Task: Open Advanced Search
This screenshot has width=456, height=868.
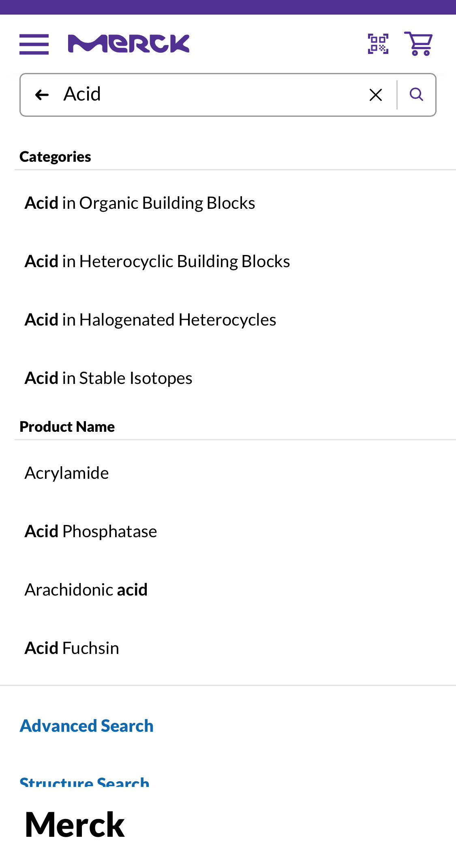Action: [x=86, y=726]
